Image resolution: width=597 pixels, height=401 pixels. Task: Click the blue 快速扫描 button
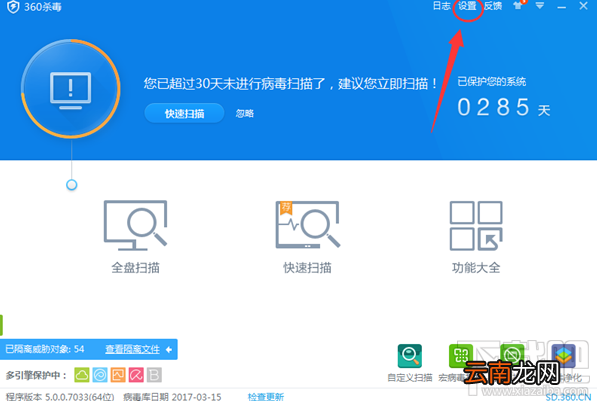pyautogui.click(x=184, y=113)
